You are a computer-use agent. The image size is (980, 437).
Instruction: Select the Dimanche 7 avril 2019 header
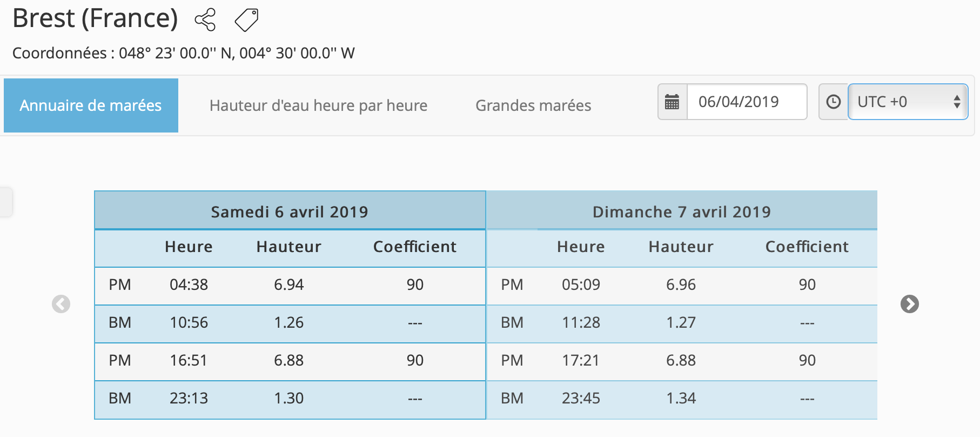pyautogui.click(x=681, y=211)
